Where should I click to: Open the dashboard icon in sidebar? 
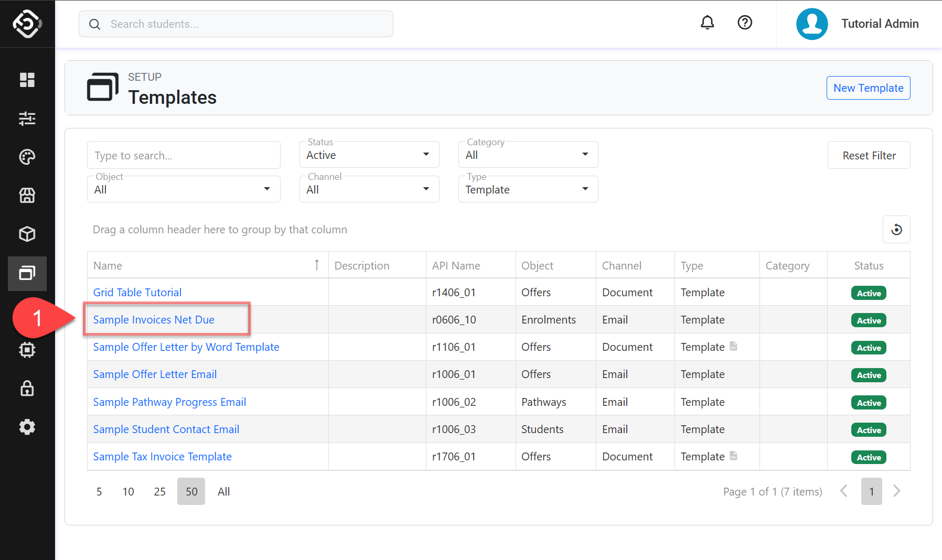point(27,80)
